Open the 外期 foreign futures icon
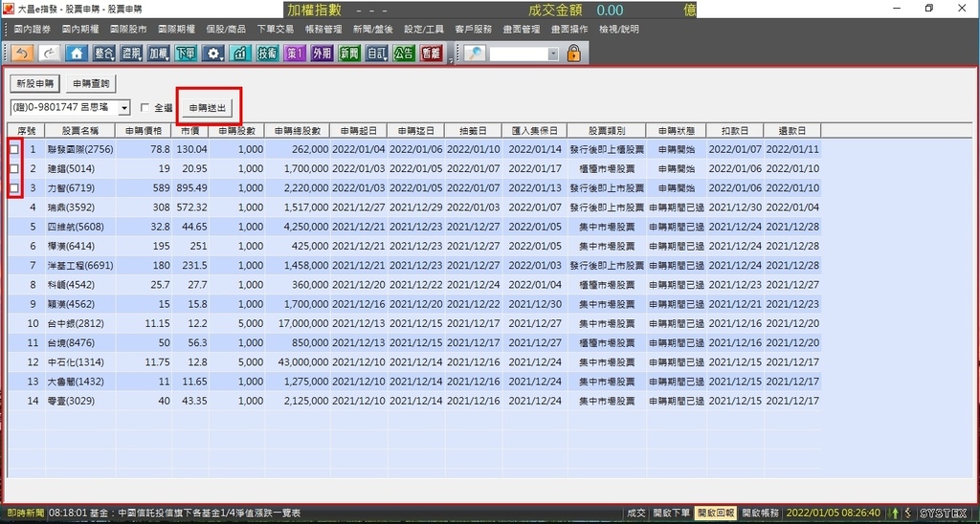980x524 pixels. pyautogui.click(x=322, y=54)
